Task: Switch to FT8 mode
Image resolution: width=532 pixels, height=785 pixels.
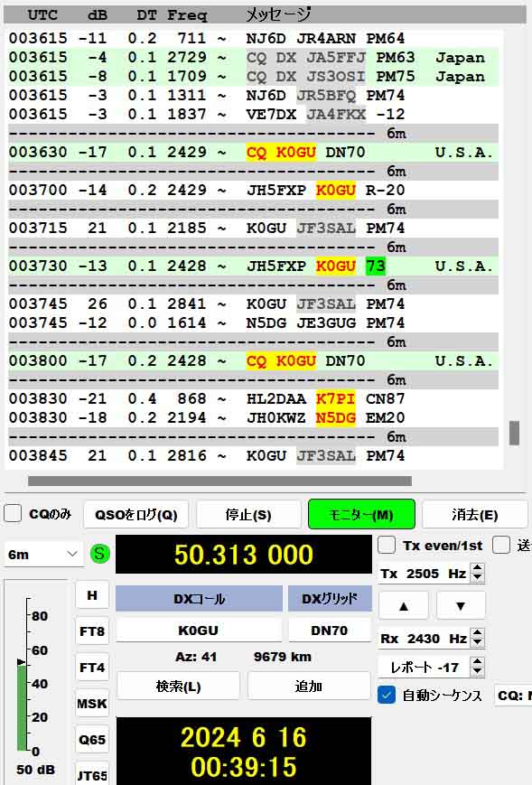Action: pyautogui.click(x=92, y=631)
